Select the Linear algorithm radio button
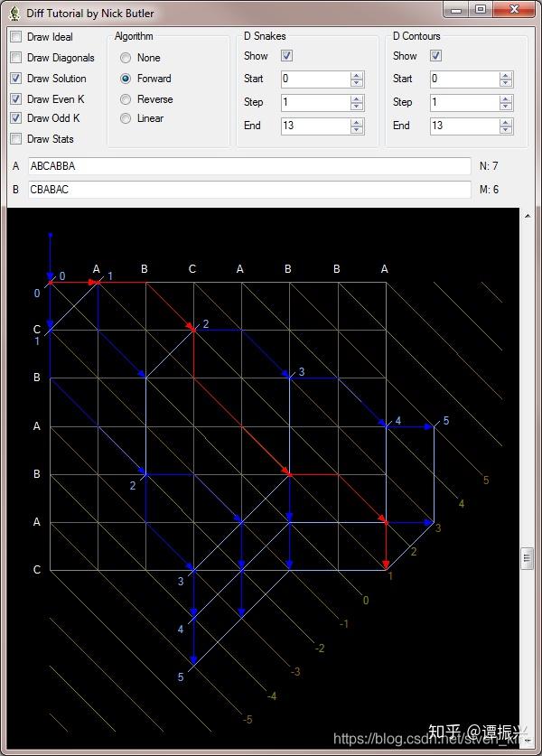The width and height of the screenshot is (542, 756). point(126,118)
